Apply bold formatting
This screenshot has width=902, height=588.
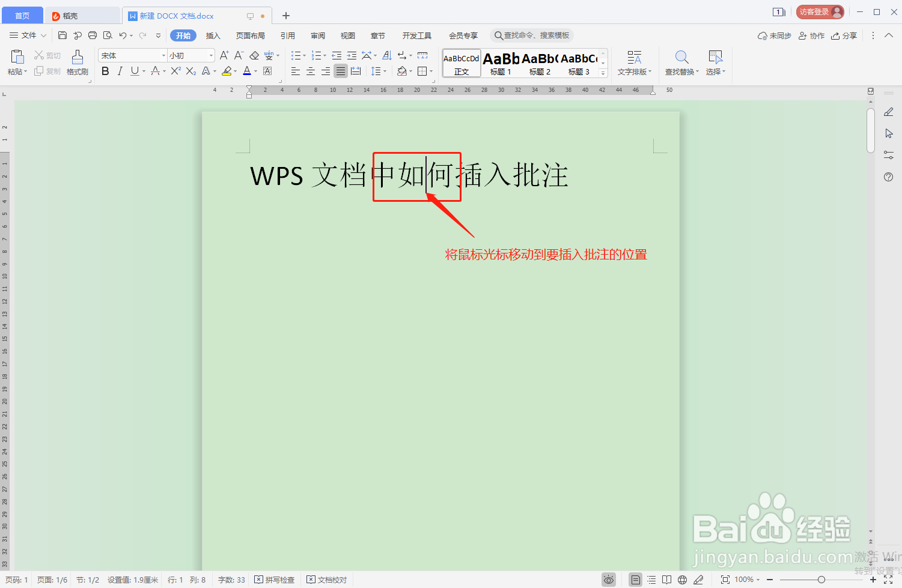tap(105, 71)
